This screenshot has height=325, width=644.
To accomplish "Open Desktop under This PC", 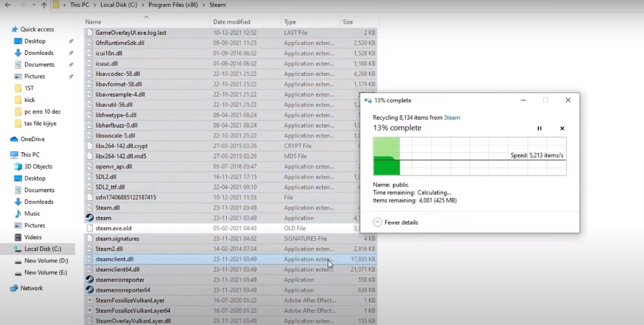I will pyautogui.click(x=35, y=178).
